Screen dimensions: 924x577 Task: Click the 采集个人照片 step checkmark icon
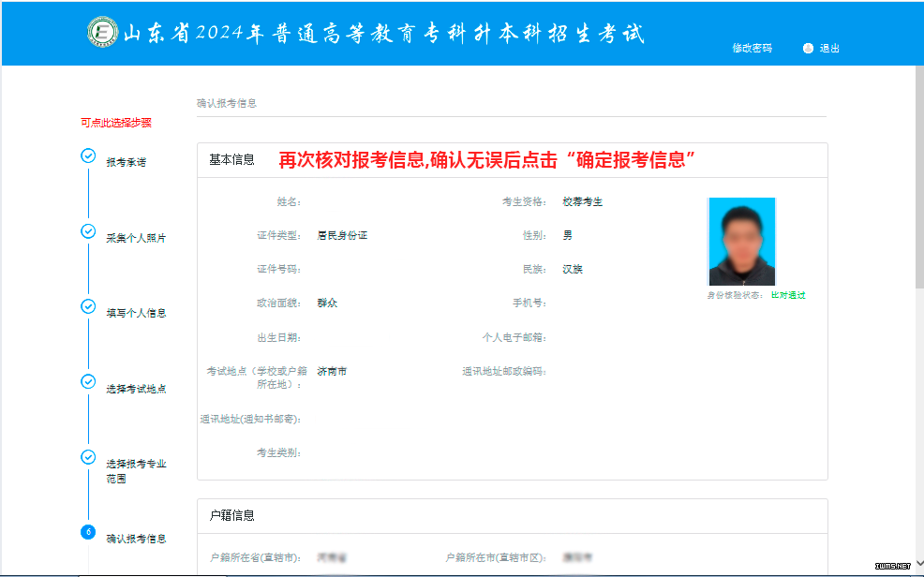click(88, 231)
